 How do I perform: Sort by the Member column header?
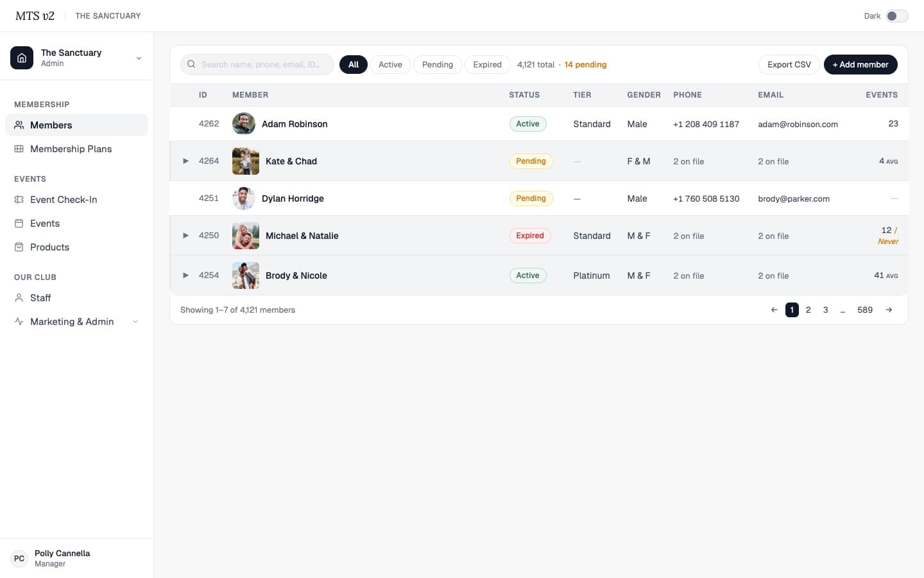pos(250,95)
